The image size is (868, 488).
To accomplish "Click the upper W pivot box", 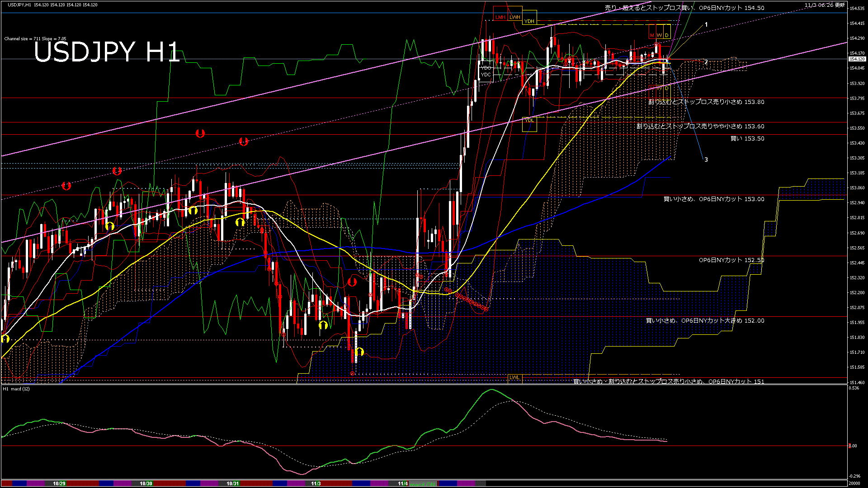I will [x=659, y=35].
